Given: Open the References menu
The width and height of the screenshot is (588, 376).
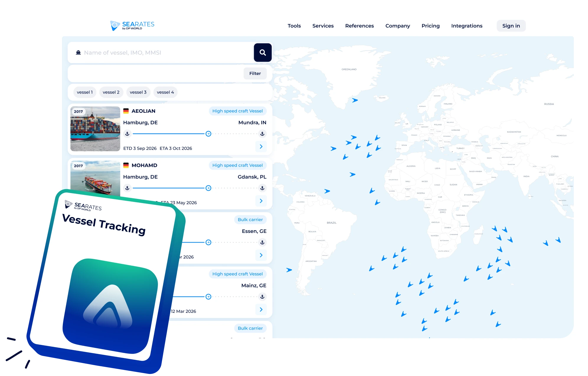Looking at the screenshot, I should [x=360, y=26].
